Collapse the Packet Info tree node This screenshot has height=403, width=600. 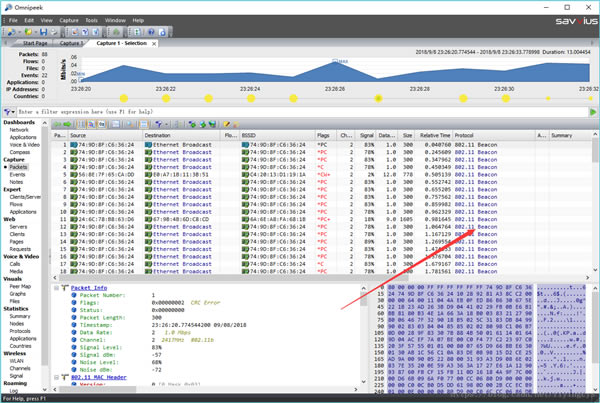[x=57, y=286]
